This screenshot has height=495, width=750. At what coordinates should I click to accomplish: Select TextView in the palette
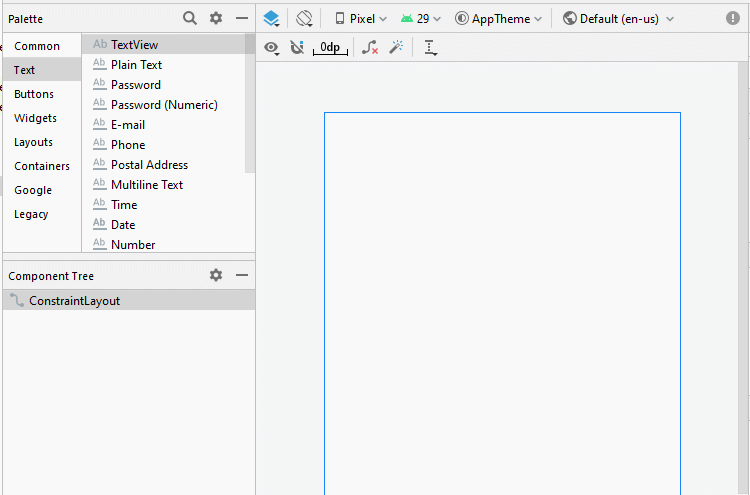164,44
